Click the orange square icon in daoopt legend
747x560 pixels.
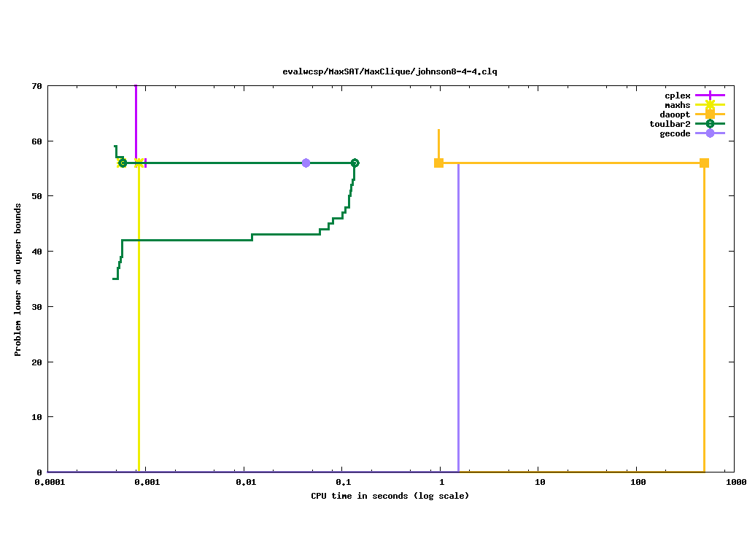coord(710,114)
